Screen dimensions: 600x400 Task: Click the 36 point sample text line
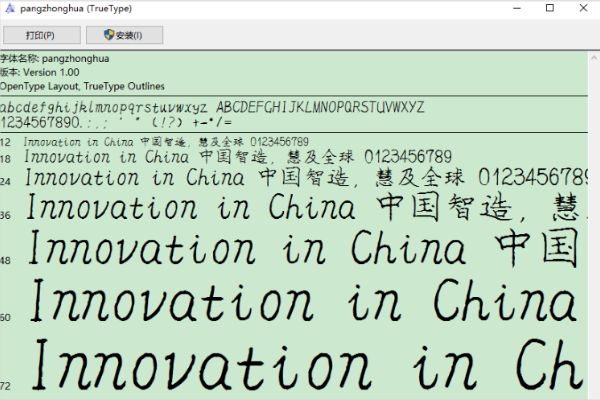pyautogui.click(x=300, y=210)
